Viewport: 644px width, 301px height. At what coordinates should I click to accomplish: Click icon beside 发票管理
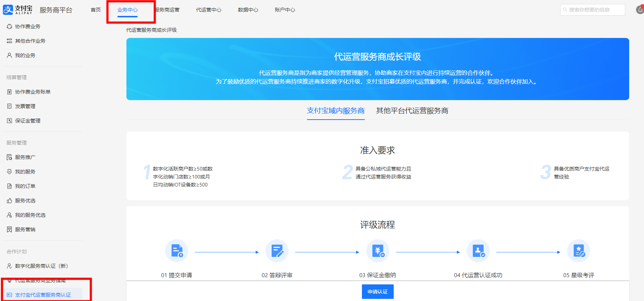(9, 106)
